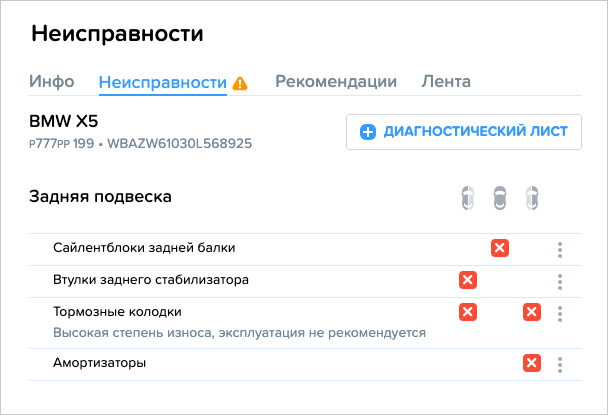The image size is (608, 415).
Task: Click the VIN number WBAZW61030L568925
Action: pyautogui.click(x=180, y=144)
